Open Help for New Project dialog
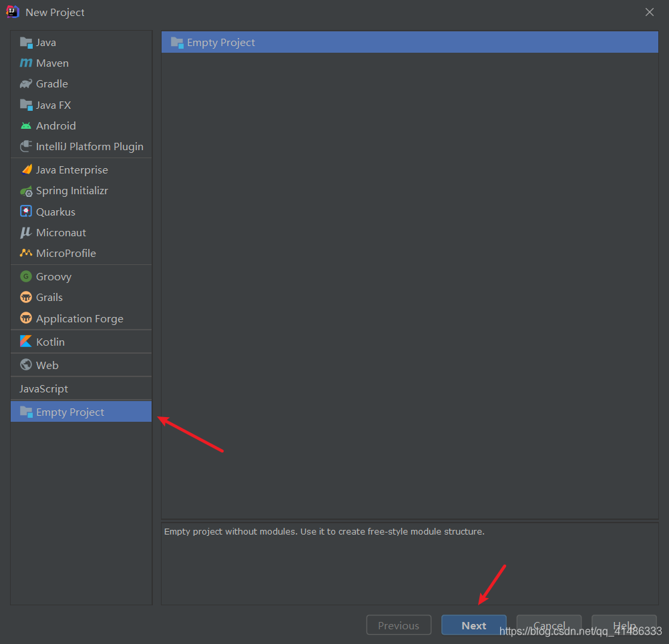The image size is (669, 644). [624, 625]
